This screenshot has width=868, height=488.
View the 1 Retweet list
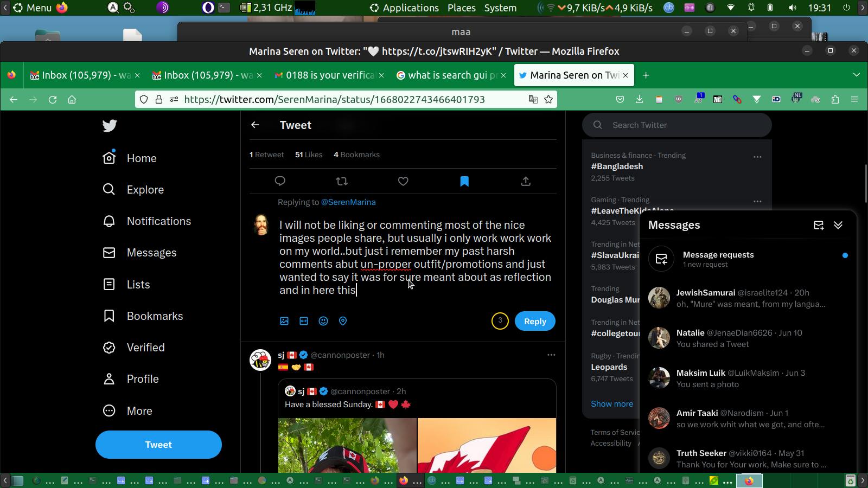(x=266, y=155)
